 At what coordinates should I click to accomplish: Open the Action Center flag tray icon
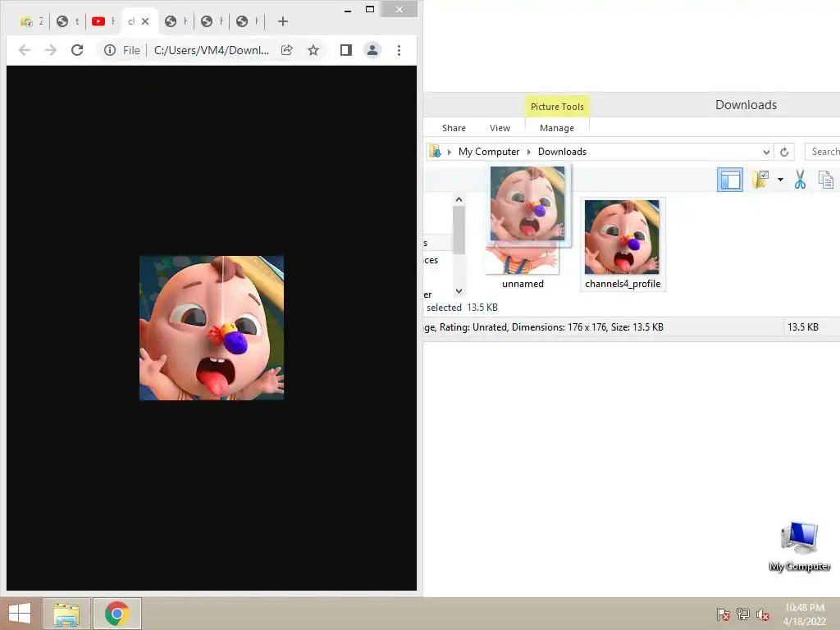[x=724, y=614]
